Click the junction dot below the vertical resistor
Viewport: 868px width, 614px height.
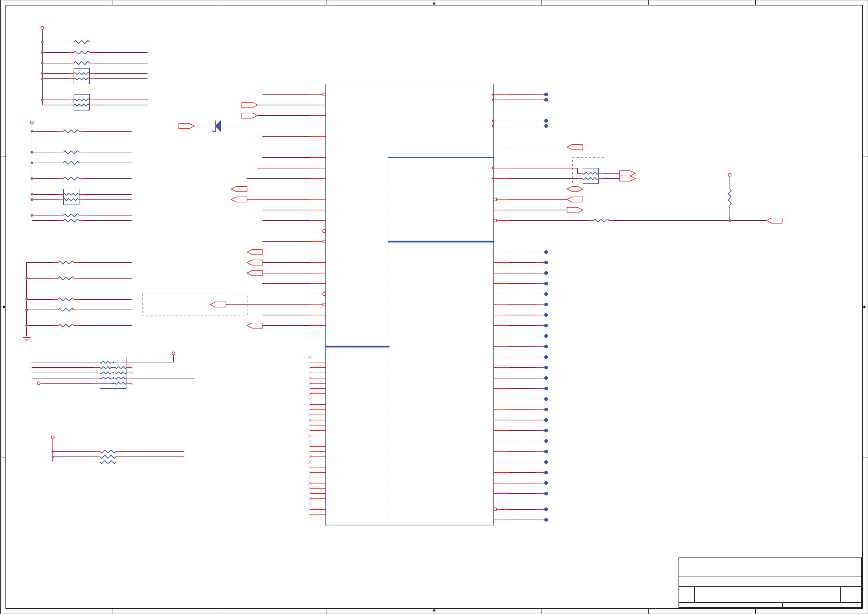[x=730, y=221]
